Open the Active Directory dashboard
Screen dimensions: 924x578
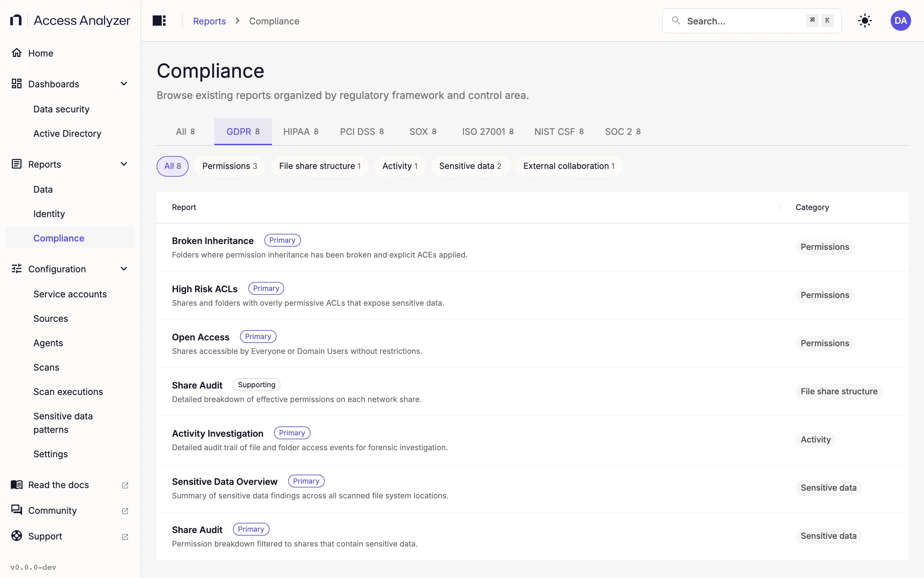70,133
